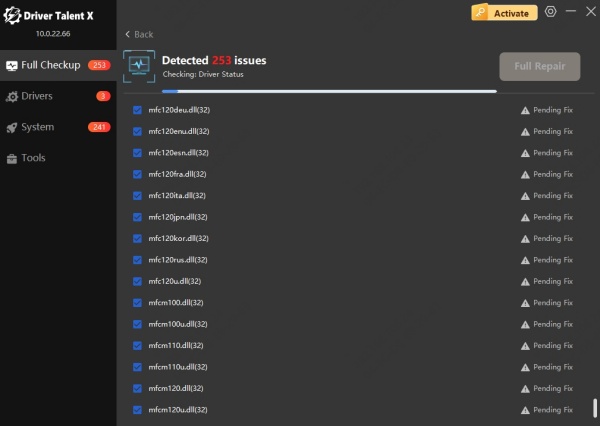Click the key icon on Activate badge
The height and width of the screenshot is (426, 600).
(x=482, y=13)
